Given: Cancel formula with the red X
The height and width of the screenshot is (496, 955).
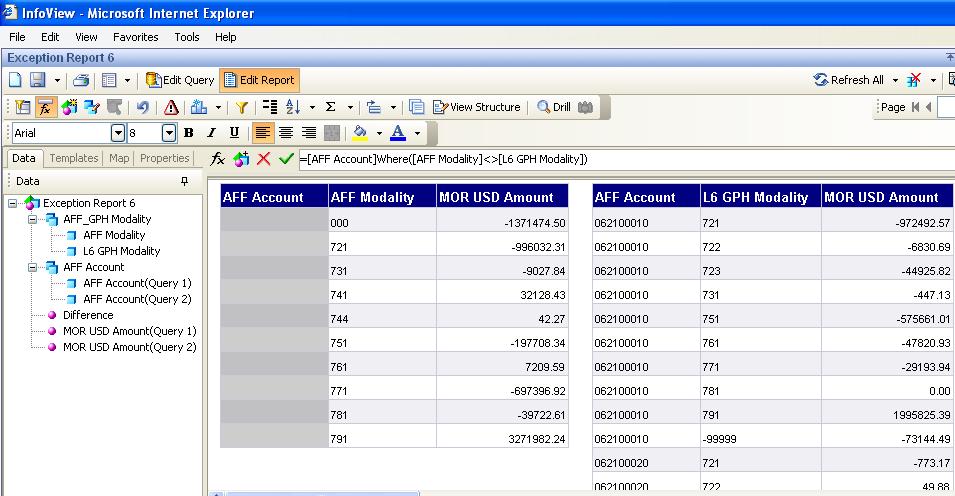Looking at the screenshot, I should pyautogui.click(x=264, y=159).
